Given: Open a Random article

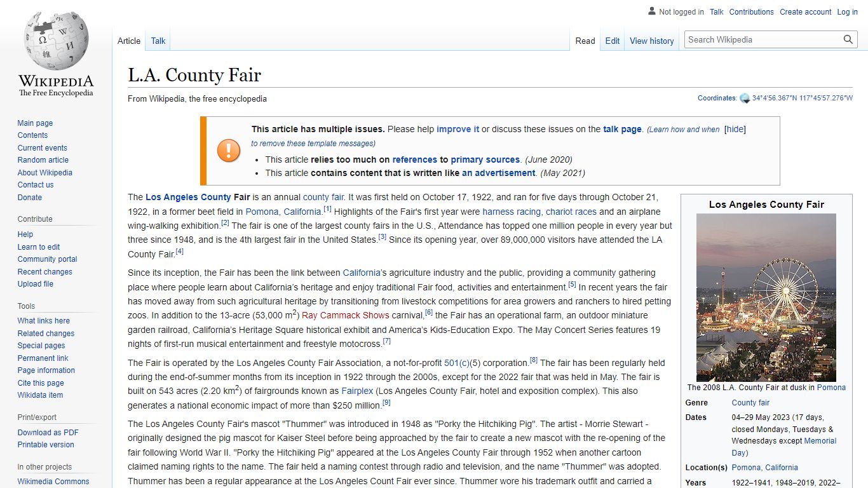Looking at the screenshot, I should (x=43, y=160).
